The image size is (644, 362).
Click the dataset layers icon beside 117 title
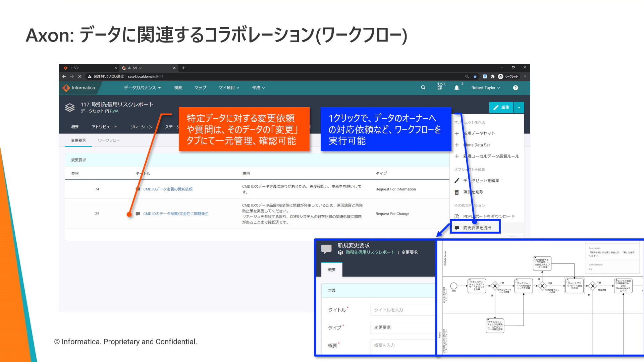(x=70, y=107)
